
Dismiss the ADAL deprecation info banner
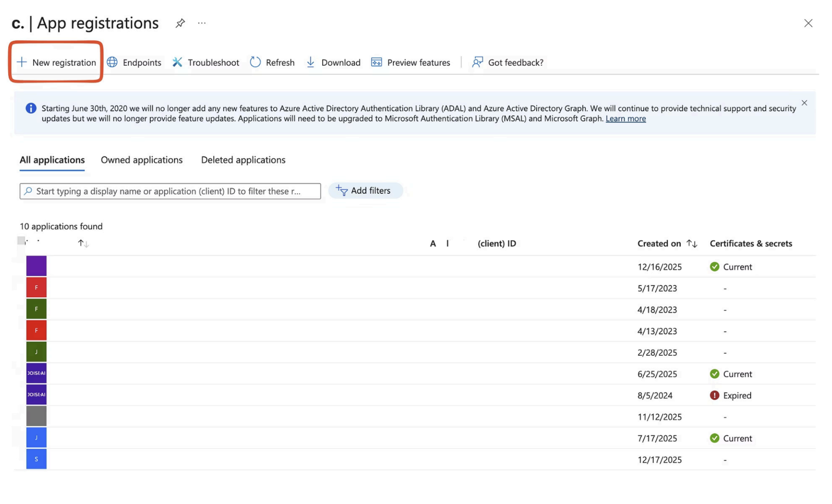point(804,103)
